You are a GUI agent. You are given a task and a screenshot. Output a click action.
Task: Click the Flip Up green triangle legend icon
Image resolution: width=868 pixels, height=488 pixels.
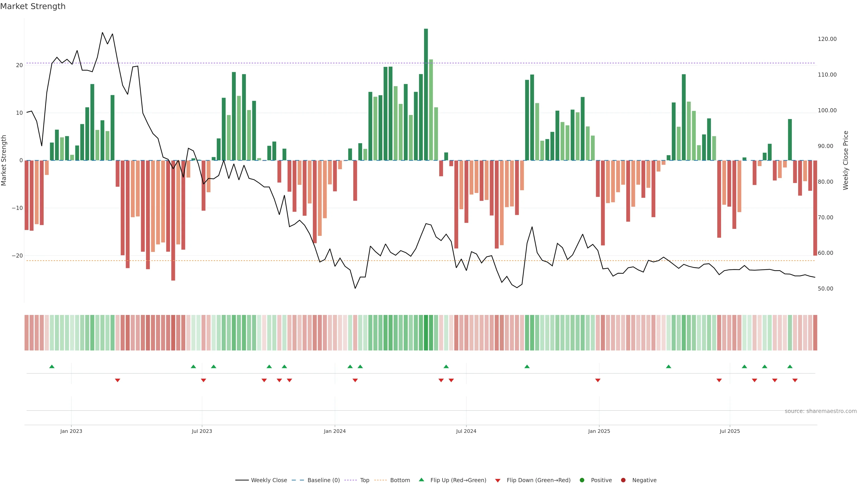click(x=421, y=480)
